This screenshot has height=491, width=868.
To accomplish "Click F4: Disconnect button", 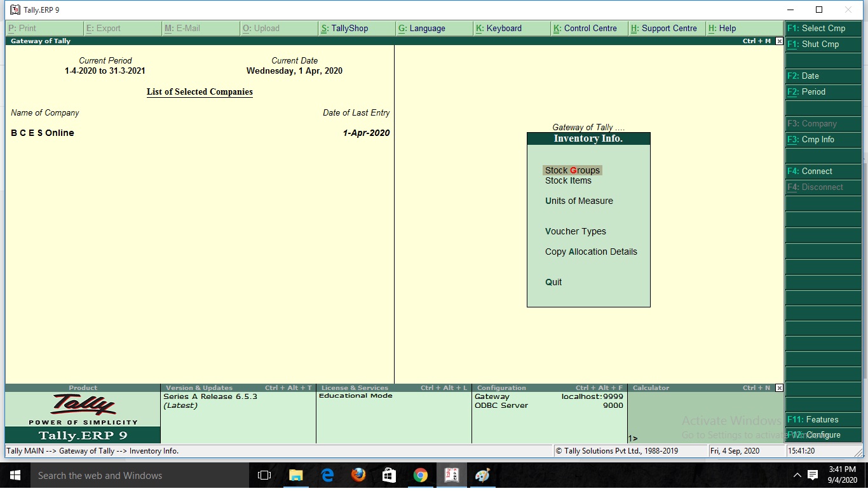I will (x=824, y=187).
